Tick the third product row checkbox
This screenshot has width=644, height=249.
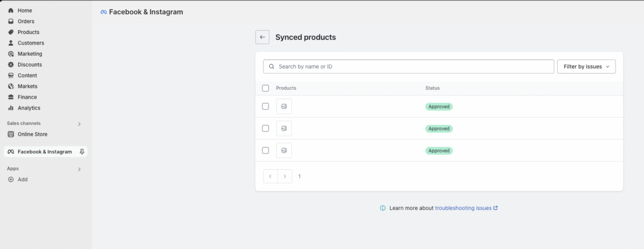pos(266,150)
